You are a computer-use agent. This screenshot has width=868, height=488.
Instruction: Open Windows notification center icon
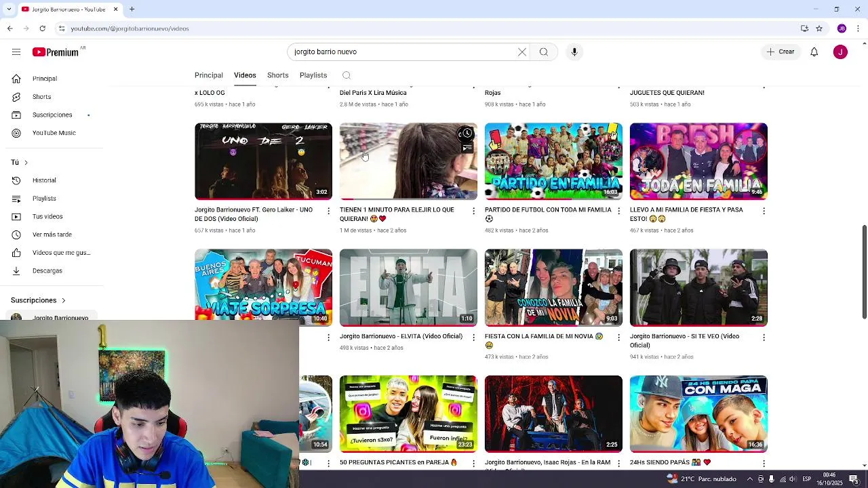click(854, 479)
